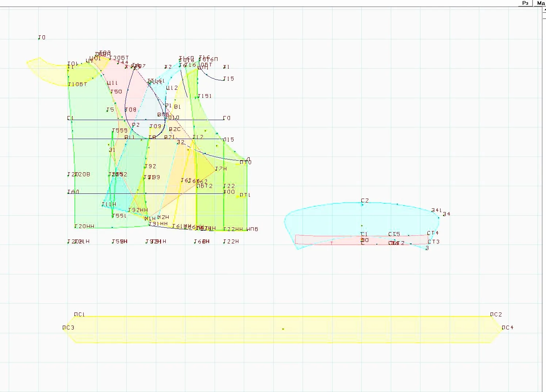
Task: Pick the point labeled 34 on the cyan piece
Action: click(x=446, y=214)
